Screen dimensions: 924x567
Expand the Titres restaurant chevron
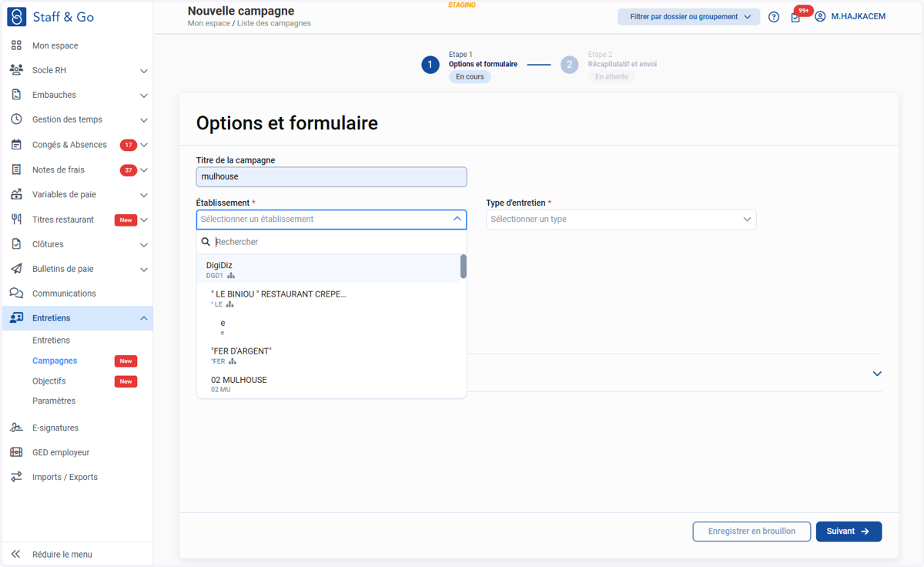[x=144, y=220]
